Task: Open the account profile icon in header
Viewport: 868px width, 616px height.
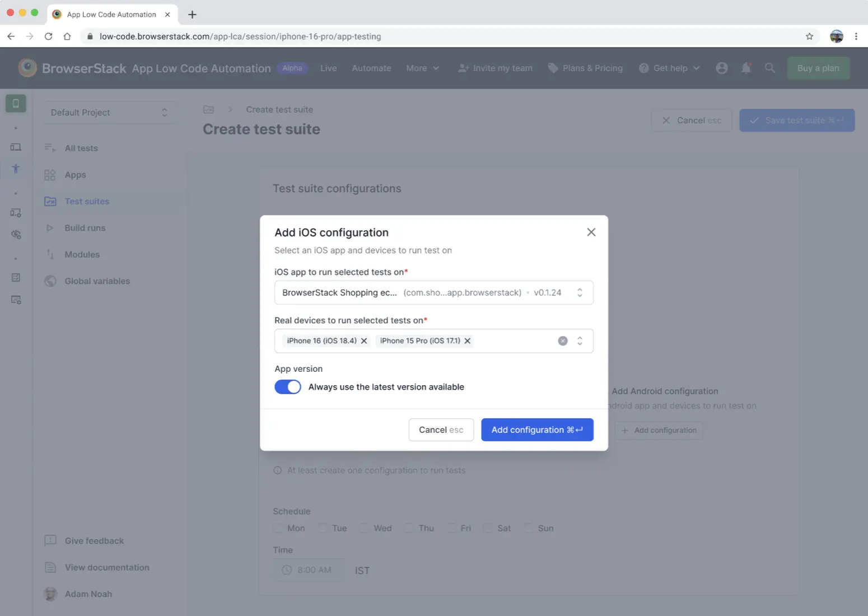Action: point(722,68)
